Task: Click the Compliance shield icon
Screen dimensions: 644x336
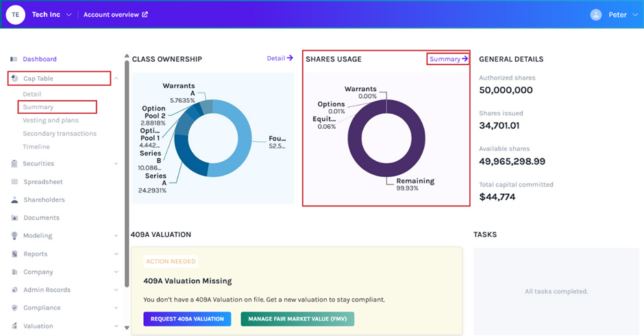Action: [15, 308]
